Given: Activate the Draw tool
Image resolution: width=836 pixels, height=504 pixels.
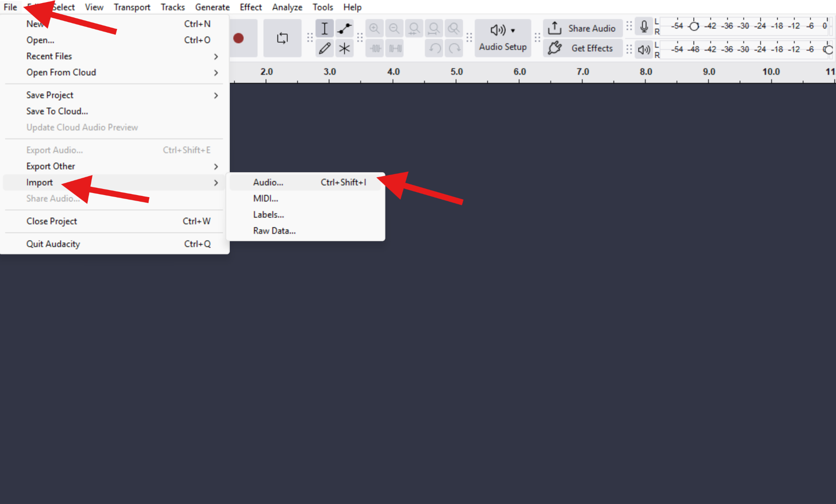Looking at the screenshot, I should click(324, 48).
